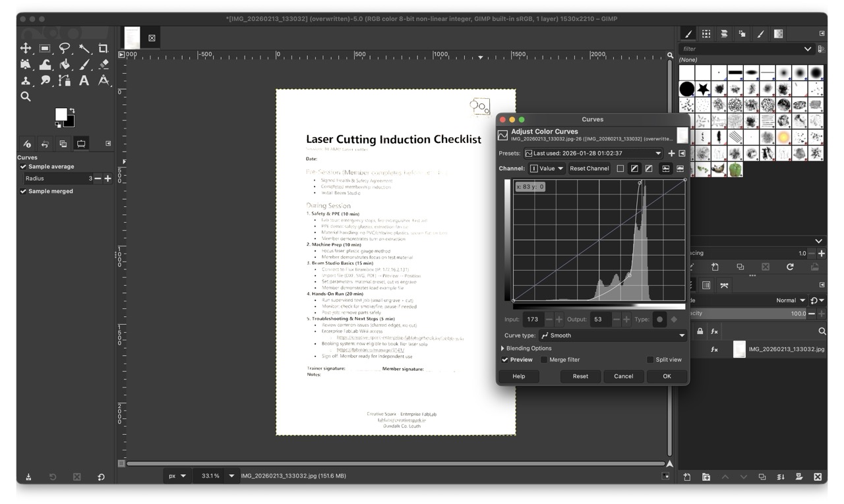The width and height of the screenshot is (844, 504).
Task: Select linear histogram display in Curves
Action: pyautogui.click(x=665, y=169)
